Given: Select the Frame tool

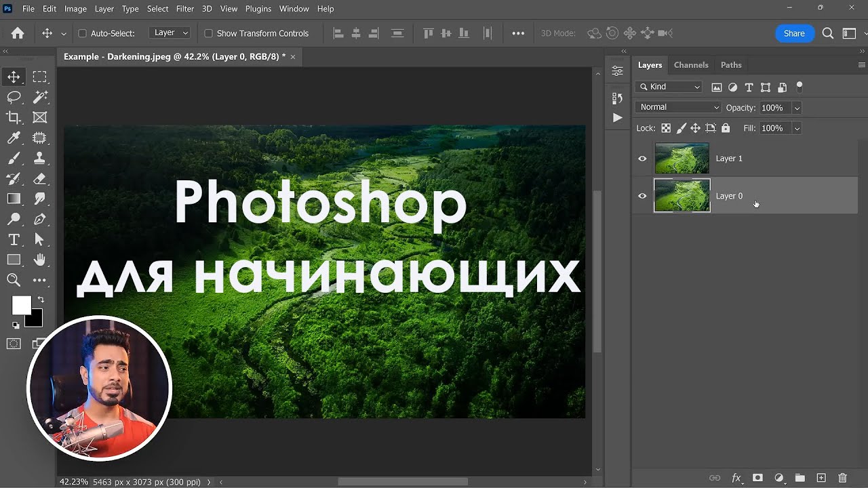Looking at the screenshot, I should click(40, 118).
